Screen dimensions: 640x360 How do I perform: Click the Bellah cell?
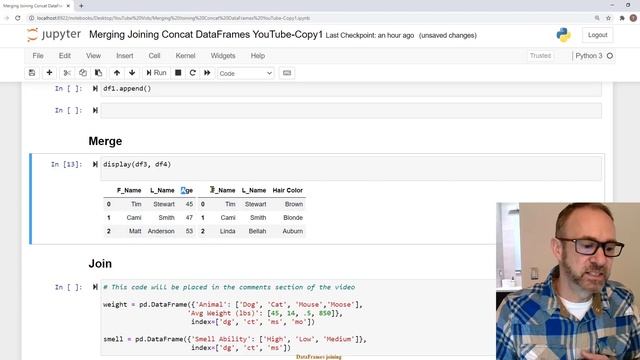[x=257, y=231]
